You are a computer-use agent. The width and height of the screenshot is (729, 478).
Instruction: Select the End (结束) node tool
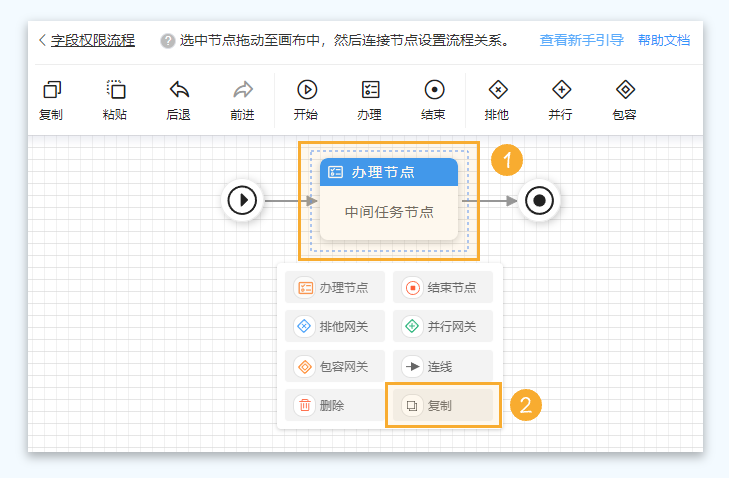[x=433, y=91]
